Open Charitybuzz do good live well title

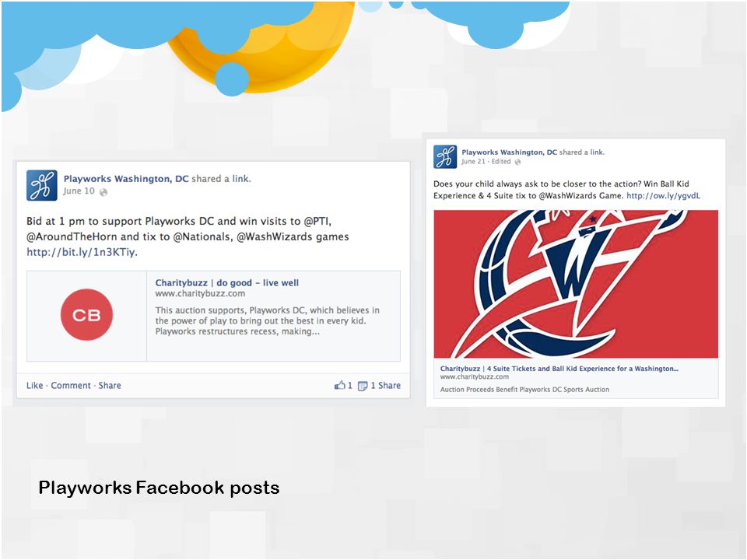pyautogui.click(x=226, y=283)
